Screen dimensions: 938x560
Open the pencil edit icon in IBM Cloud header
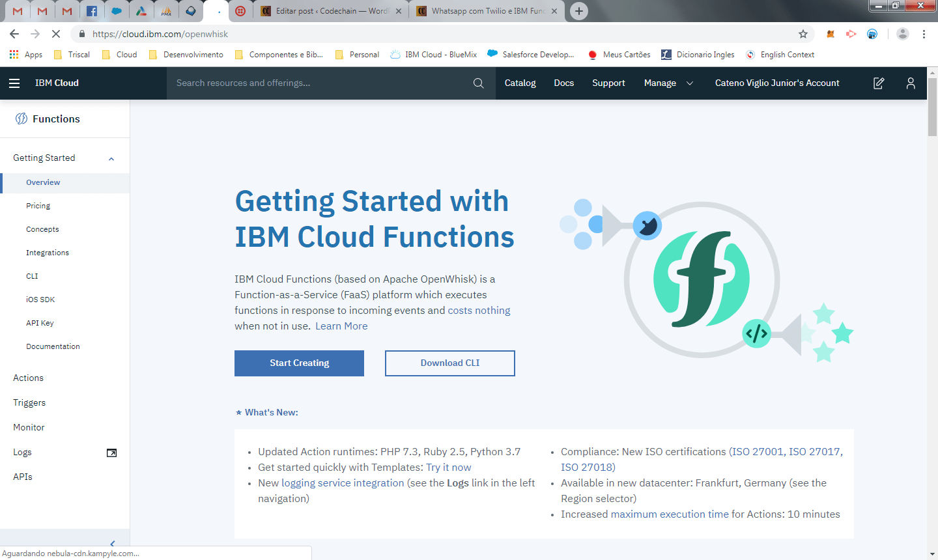point(879,83)
